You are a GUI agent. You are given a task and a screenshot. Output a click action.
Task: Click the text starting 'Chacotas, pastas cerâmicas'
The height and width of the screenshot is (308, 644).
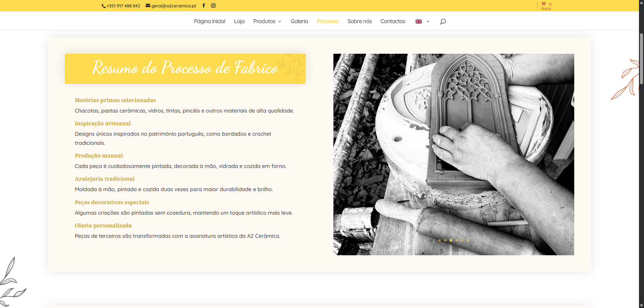(x=184, y=111)
